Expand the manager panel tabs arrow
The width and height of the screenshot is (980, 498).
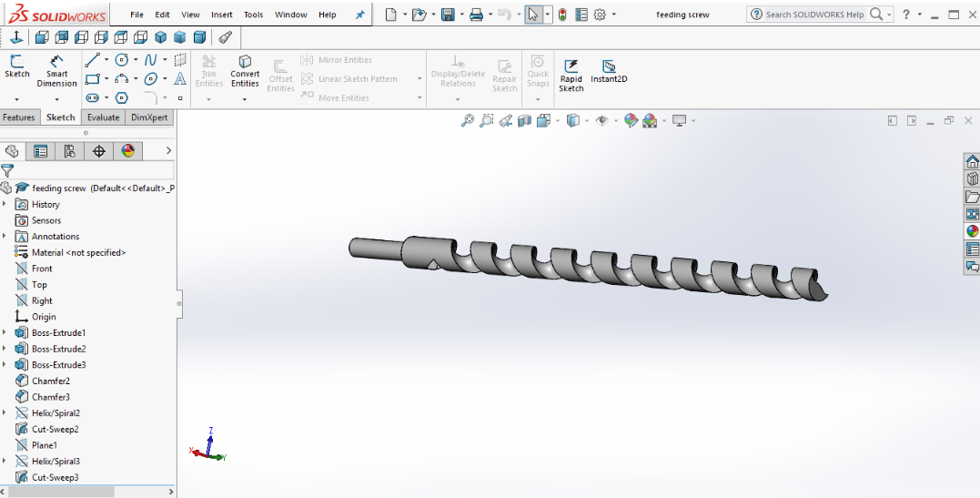click(168, 151)
